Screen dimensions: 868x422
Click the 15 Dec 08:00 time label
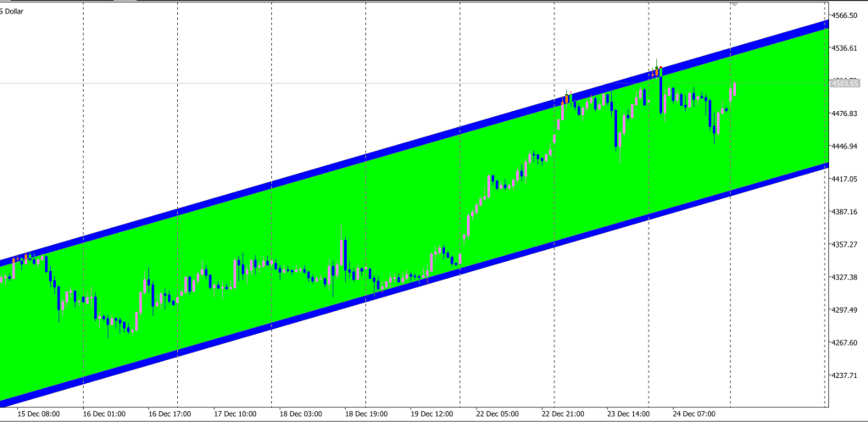coord(38,414)
